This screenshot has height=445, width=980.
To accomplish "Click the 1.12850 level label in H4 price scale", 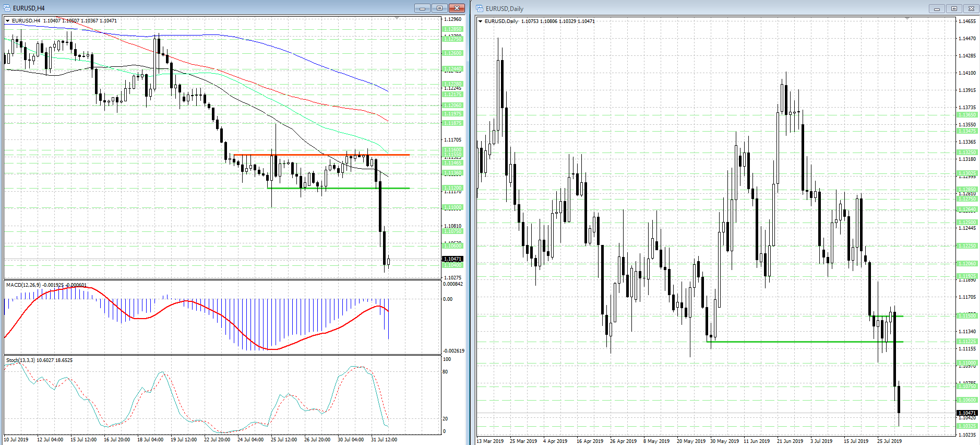I will (x=452, y=29).
